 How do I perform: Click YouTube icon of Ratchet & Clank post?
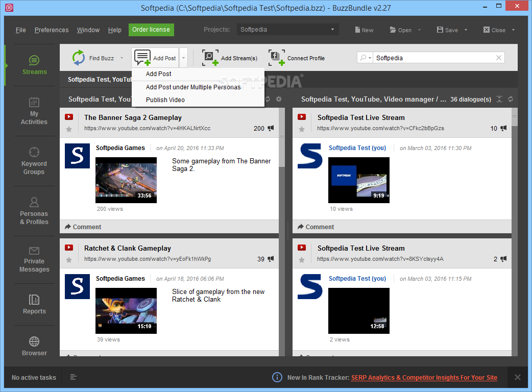69,248
